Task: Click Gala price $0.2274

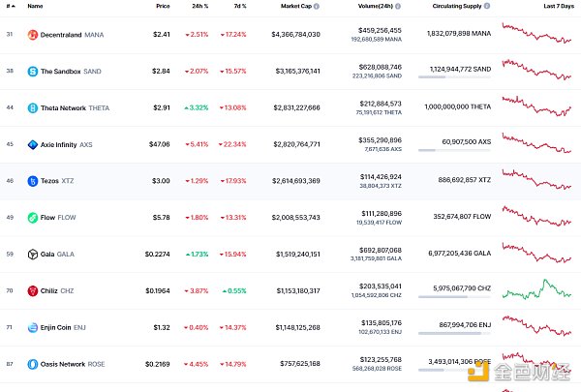Action: click(x=158, y=255)
